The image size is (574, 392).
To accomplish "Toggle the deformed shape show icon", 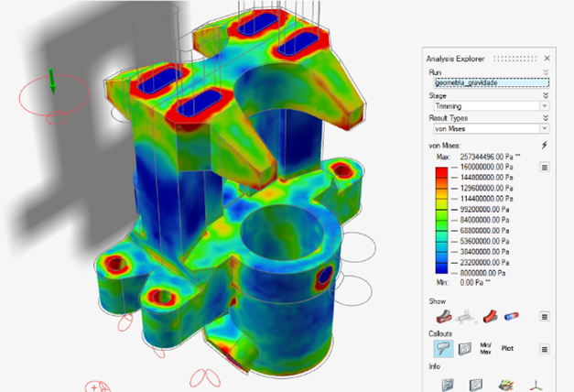I will (490, 316).
